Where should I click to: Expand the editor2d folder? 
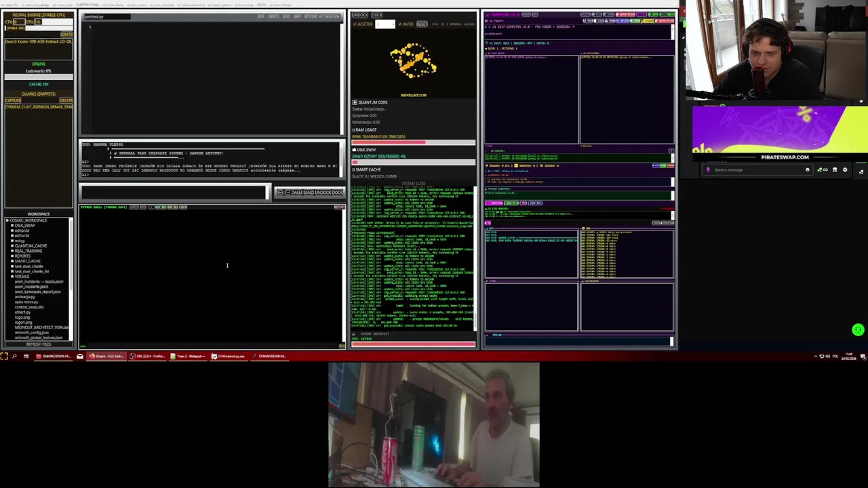coord(12,230)
